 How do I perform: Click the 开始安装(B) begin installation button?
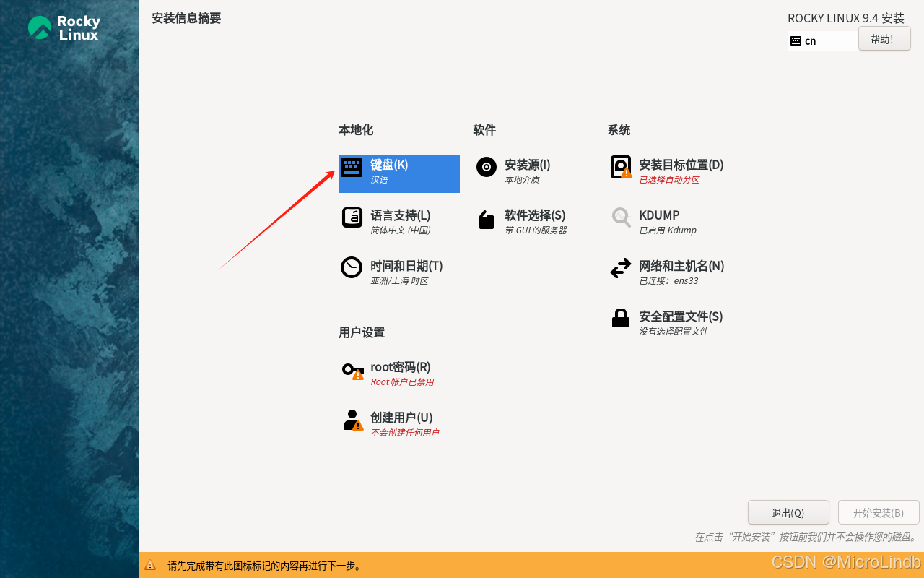pos(879,512)
